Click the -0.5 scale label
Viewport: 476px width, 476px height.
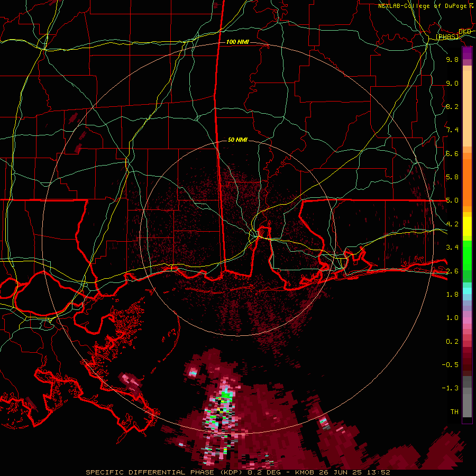[450, 365]
